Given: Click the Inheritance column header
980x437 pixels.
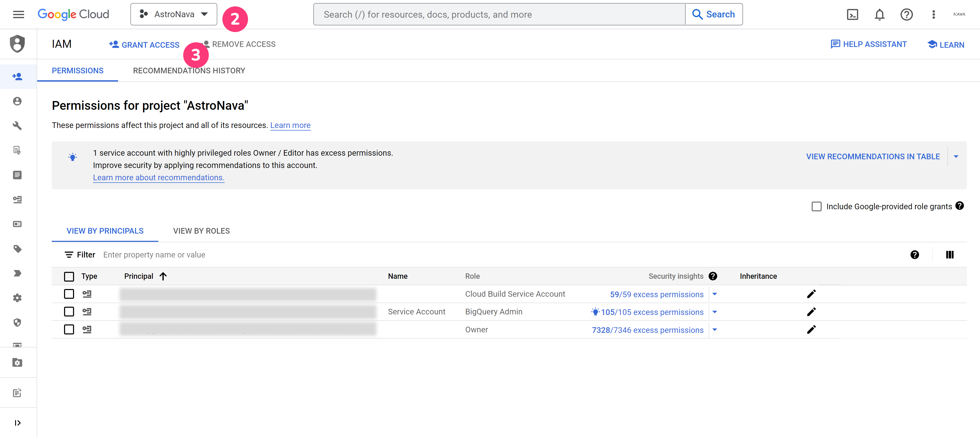Looking at the screenshot, I should point(758,276).
